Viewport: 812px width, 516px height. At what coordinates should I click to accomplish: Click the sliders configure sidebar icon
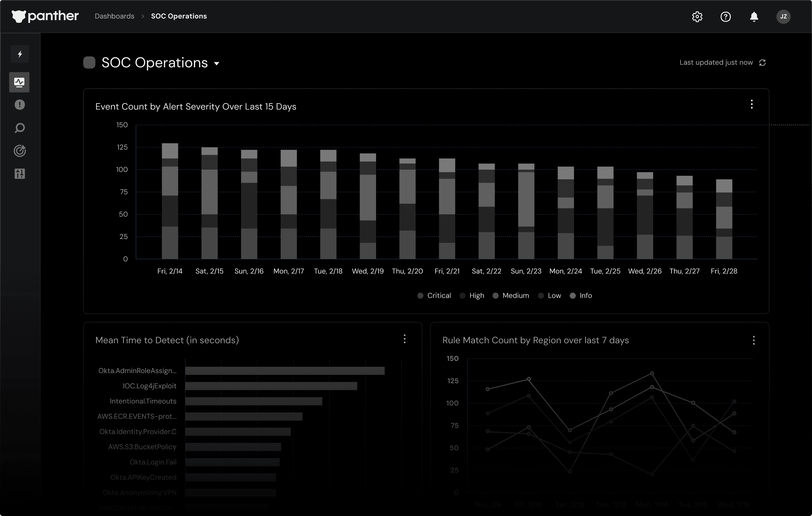[20, 174]
